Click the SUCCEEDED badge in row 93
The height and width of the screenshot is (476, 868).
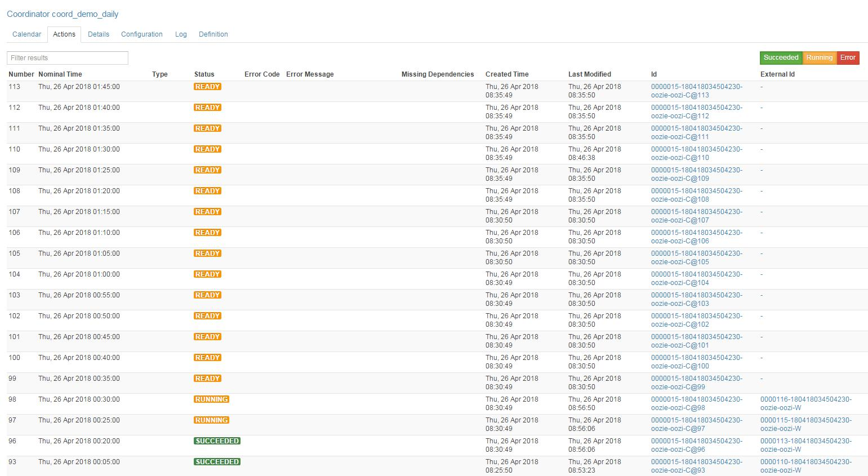(x=217, y=462)
